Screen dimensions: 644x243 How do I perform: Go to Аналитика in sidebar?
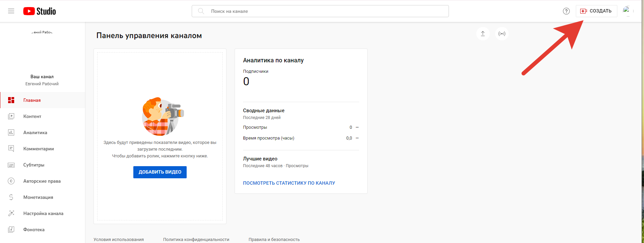pos(35,132)
